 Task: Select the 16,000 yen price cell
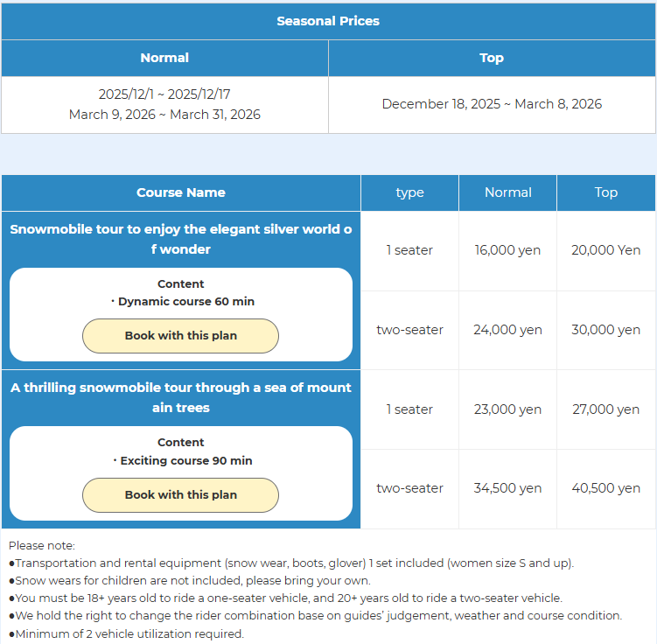pyautogui.click(x=507, y=250)
